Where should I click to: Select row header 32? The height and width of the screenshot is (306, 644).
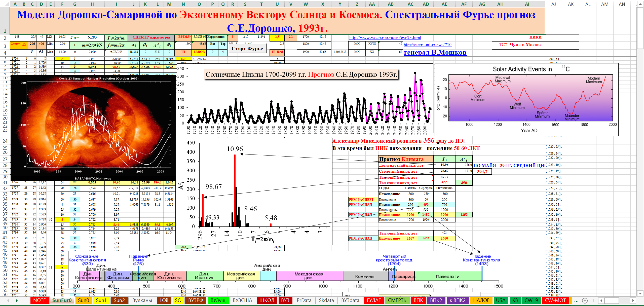[x=5, y=188]
